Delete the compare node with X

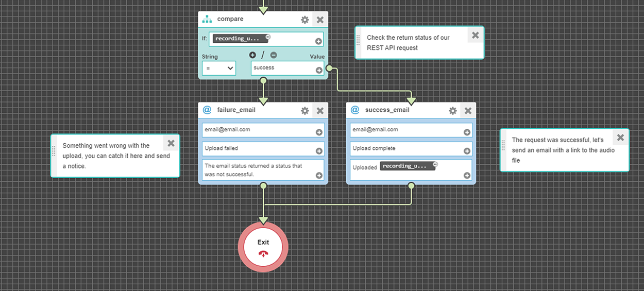(320, 20)
